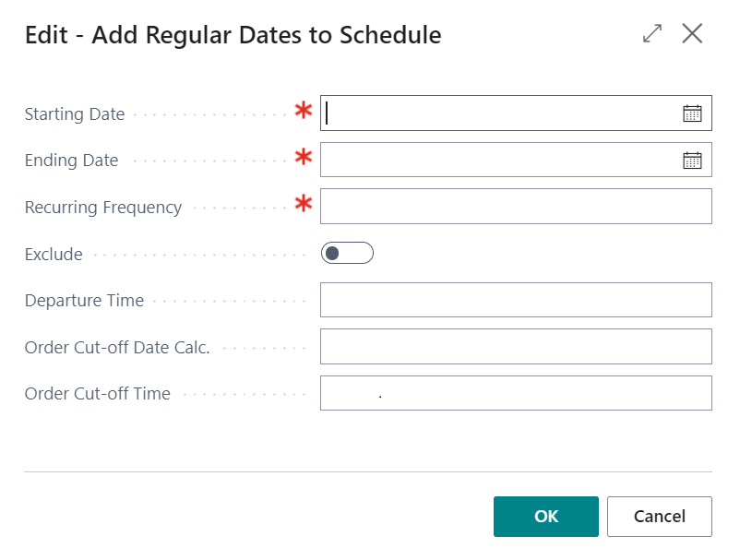This screenshot has height=560, width=740.
Task: Confirm with the OK button
Action: [545, 517]
